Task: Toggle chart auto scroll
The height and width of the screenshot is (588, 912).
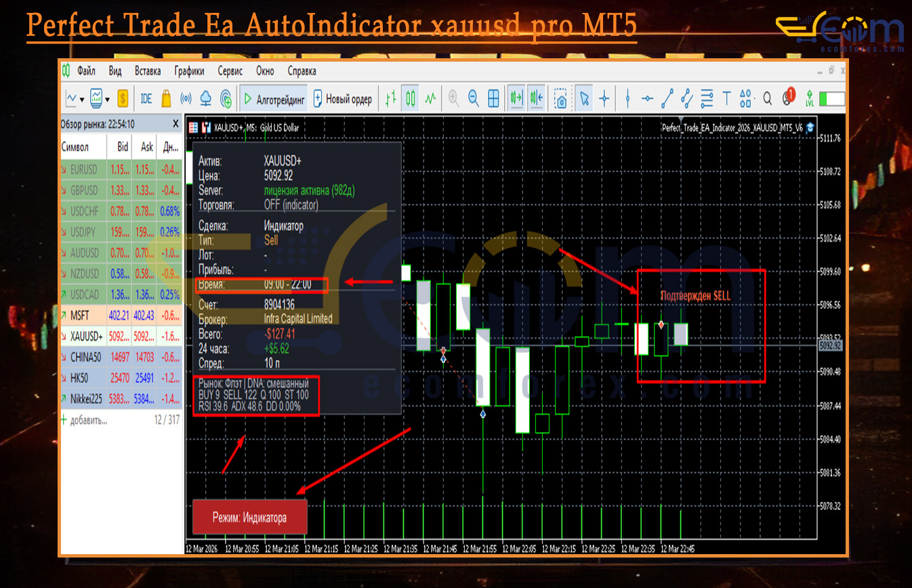Action: coord(517,99)
